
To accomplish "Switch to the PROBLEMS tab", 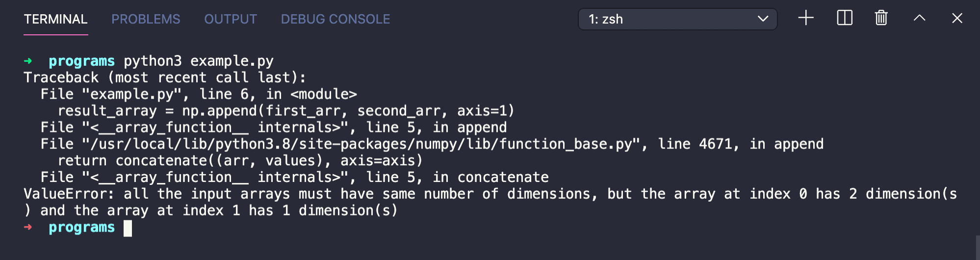I will click(146, 19).
